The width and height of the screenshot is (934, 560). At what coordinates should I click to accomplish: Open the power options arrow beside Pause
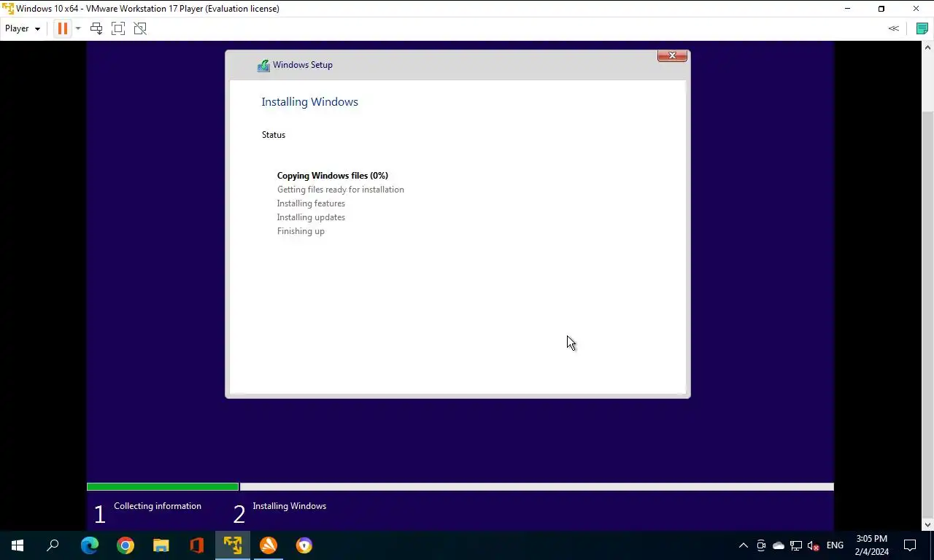tap(78, 29)
